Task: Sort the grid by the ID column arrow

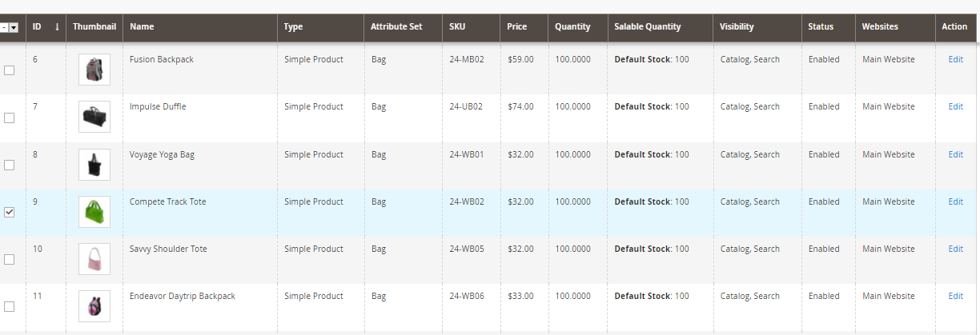Action: tap(57, 26)
